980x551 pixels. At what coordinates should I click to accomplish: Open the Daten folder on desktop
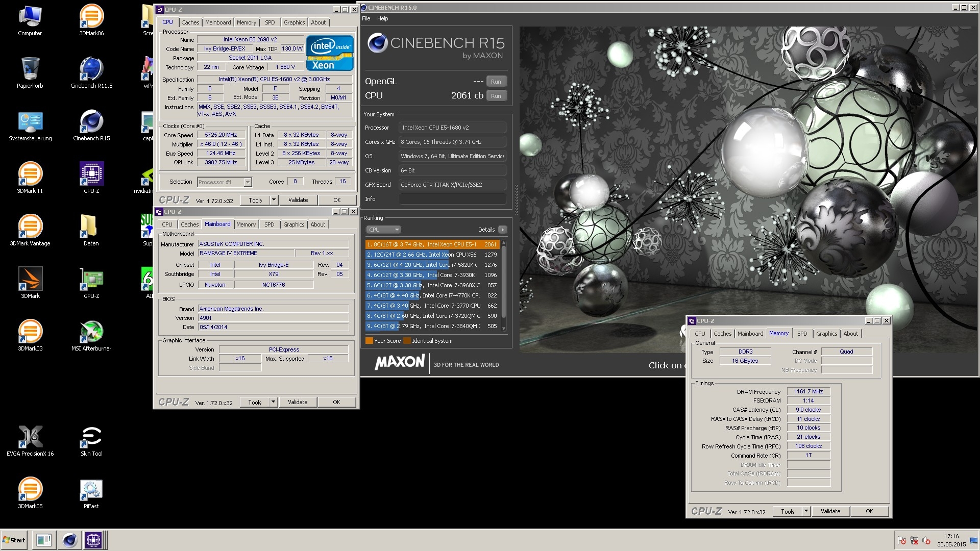point(91,231)
